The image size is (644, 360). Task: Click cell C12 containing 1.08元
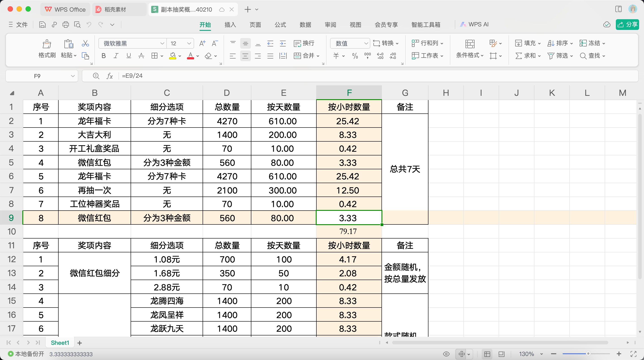click(167, 259)
